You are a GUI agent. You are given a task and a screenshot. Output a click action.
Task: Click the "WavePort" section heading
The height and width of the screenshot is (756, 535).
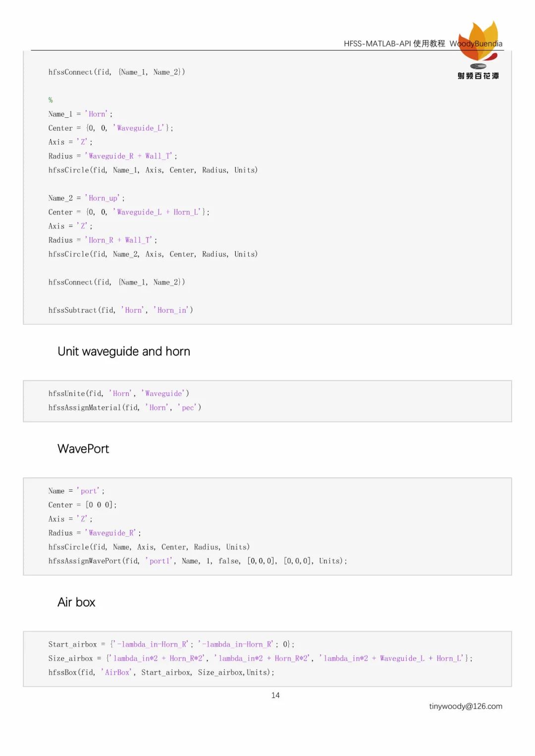pos(83,449)
